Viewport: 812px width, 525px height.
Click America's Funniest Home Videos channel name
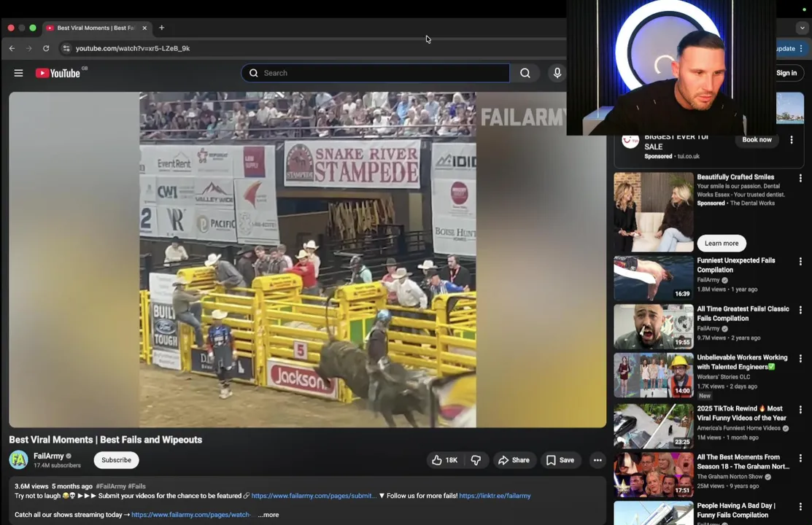pos(739,428)
